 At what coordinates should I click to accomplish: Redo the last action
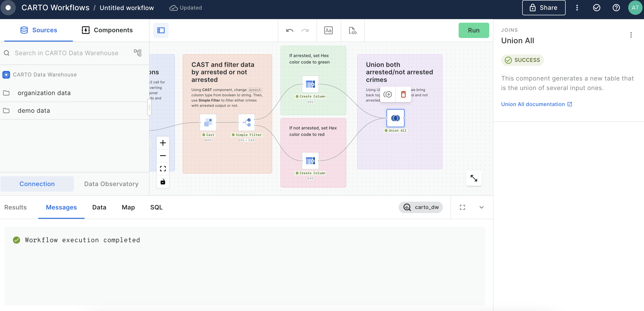[x=305, y=30]
